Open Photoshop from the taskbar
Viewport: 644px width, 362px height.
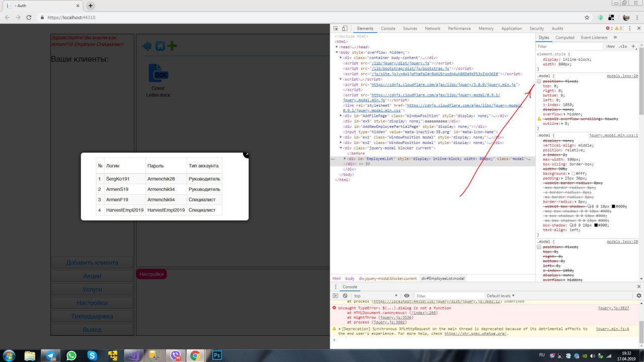[217, 355]
